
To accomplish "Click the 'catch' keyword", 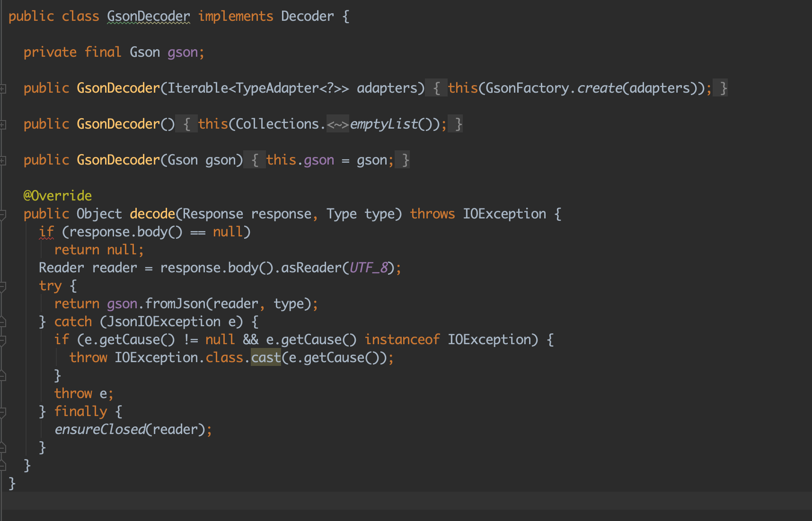I will click(73, 322).
